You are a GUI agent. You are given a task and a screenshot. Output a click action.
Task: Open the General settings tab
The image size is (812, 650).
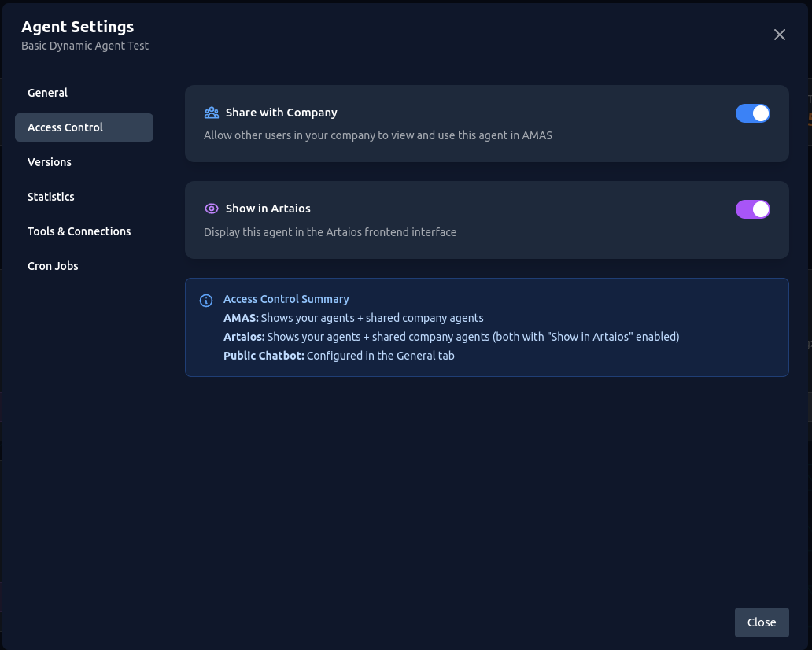click(x=84, y=93)
